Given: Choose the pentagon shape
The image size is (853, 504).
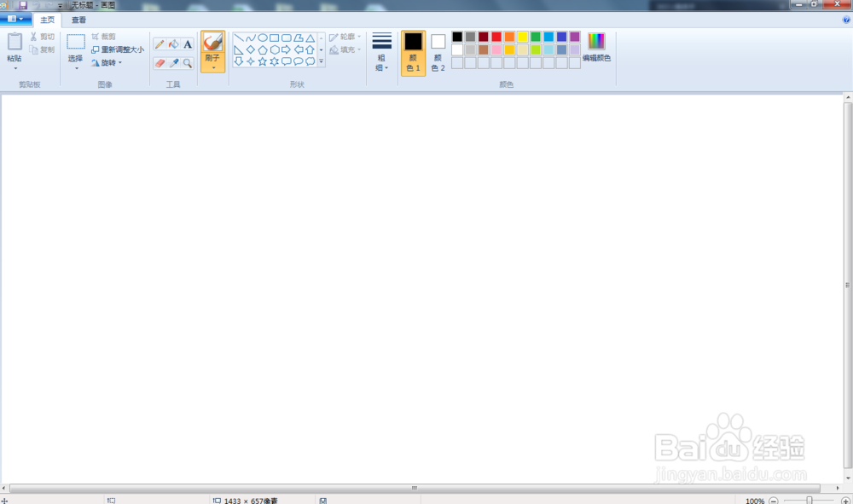Looking at the screenshot, I should point(262,49).
